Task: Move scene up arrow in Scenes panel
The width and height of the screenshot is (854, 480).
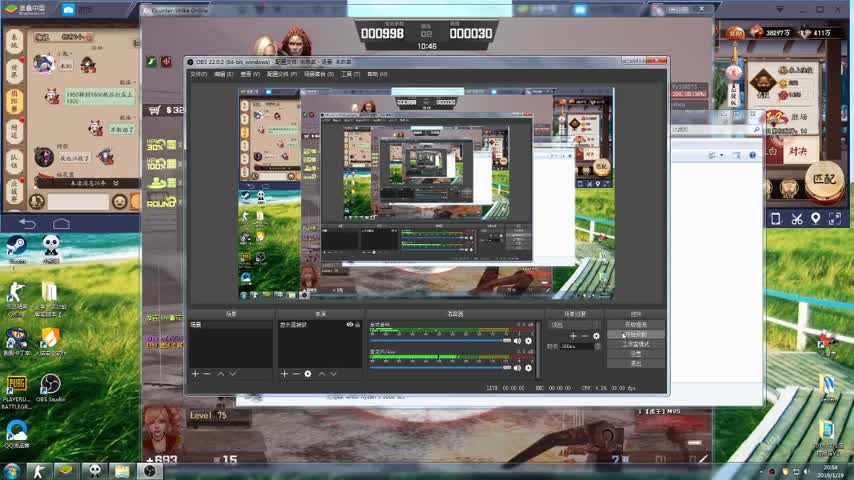Action: click(221, 374)
